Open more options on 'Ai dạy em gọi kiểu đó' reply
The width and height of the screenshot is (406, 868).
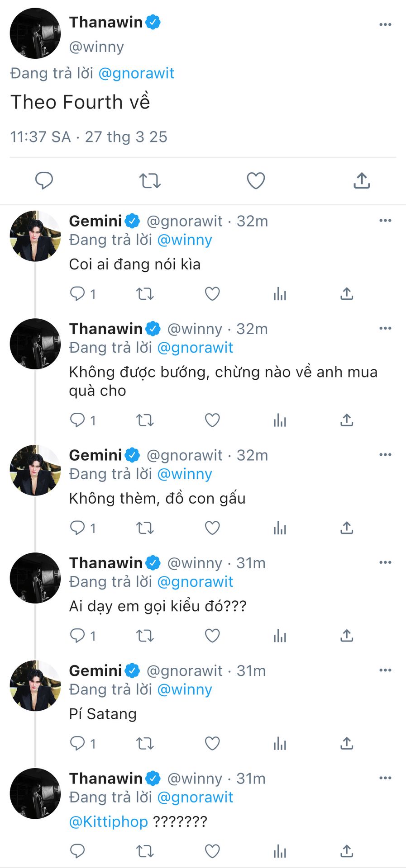tap(385, 562)
